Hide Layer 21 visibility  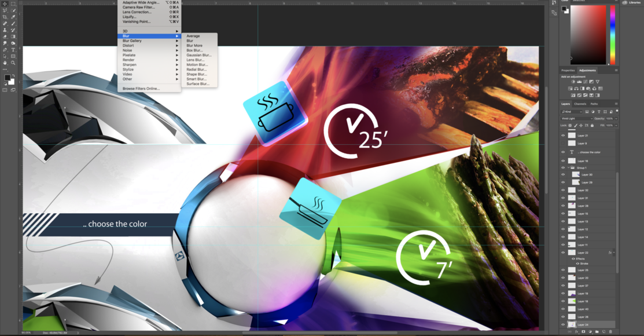[x=563, y=136]
